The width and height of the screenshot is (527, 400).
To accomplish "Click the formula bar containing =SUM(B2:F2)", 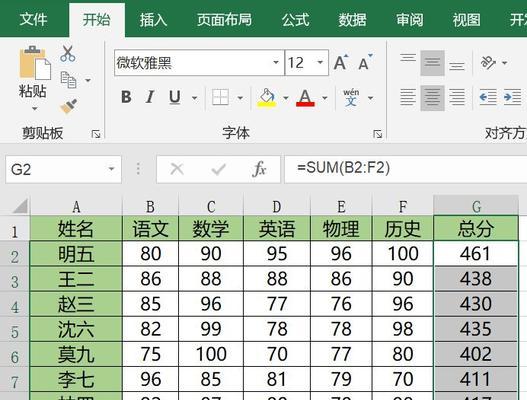I will (405, 169).
